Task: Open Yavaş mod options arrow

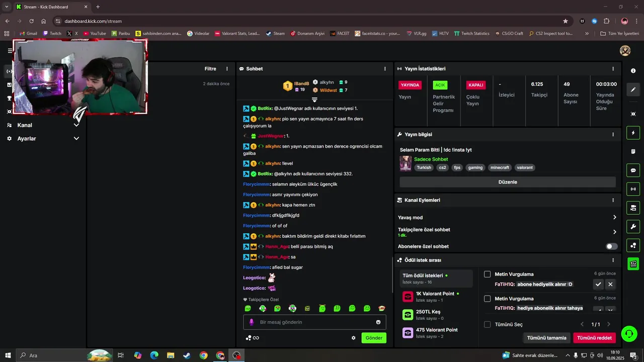Action: tap(614, 217)
